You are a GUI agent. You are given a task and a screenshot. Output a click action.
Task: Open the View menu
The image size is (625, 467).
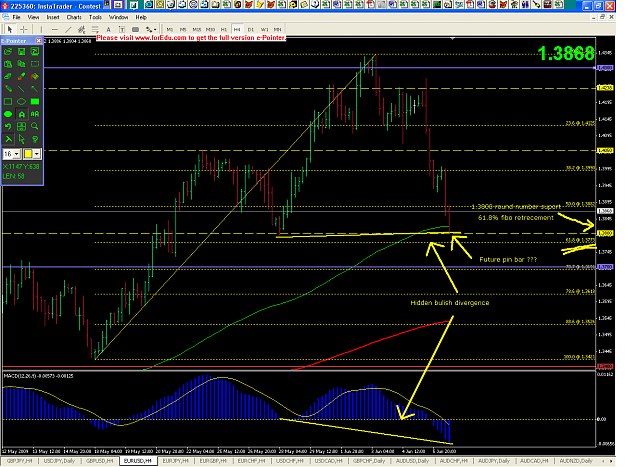coord(33,18)
